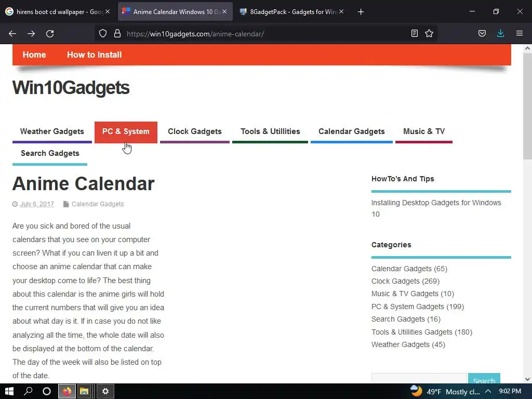Open the PC & System category tab
The image size is (532, 399).
[x=126, y=131]
